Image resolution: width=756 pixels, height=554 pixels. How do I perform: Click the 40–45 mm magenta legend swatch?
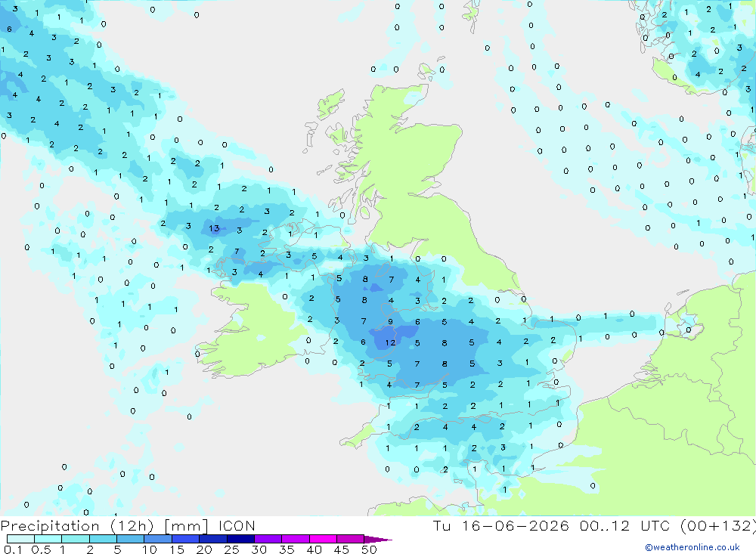point(323,539)
